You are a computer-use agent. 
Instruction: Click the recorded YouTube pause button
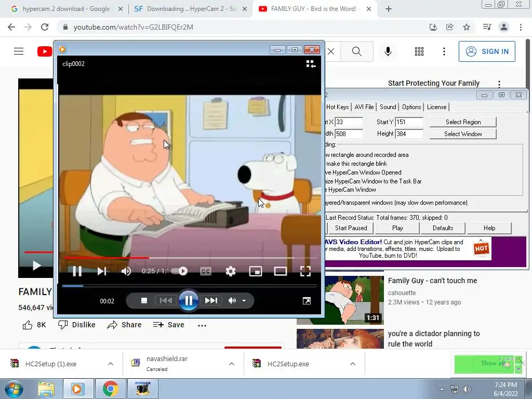click(77, 271)
